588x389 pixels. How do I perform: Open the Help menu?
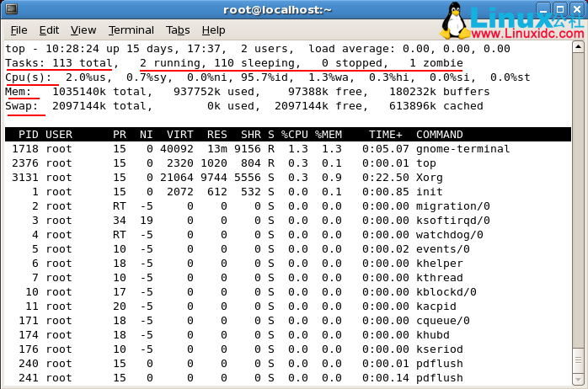(213, 30)
